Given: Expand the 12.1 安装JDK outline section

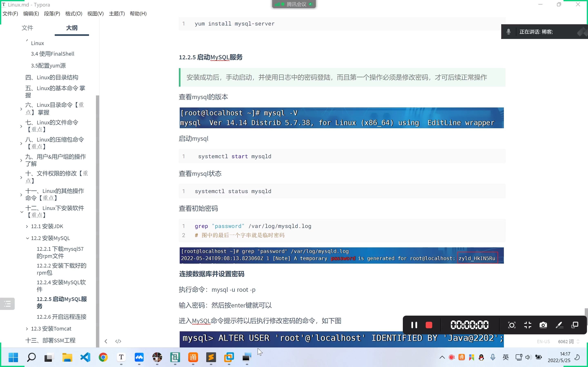Looking at the screenshot, I should click(27, 226).
